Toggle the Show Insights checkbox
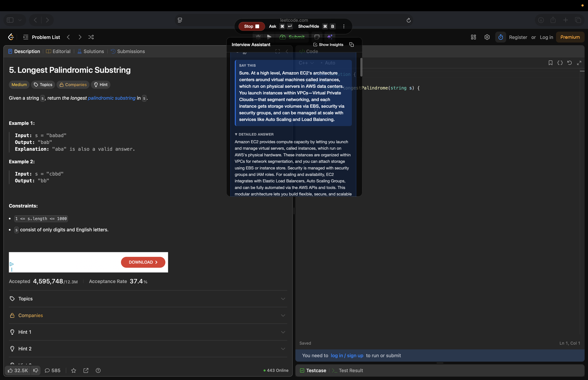 tap(316, 44)
